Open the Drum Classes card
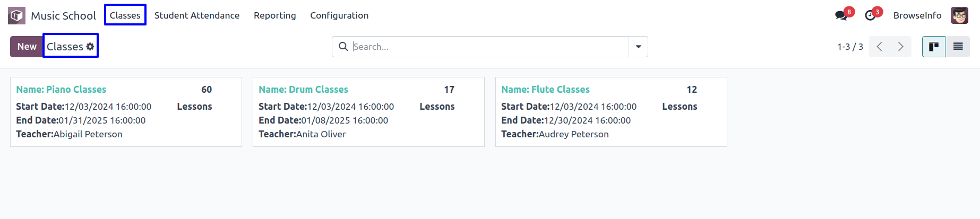This screenshot has height=219, width=980. (x=368, y=112)
